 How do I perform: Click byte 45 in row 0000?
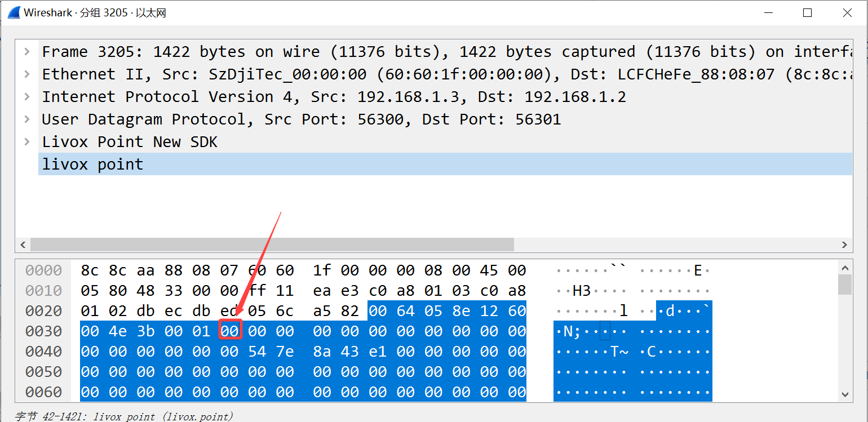coord(489,270)
